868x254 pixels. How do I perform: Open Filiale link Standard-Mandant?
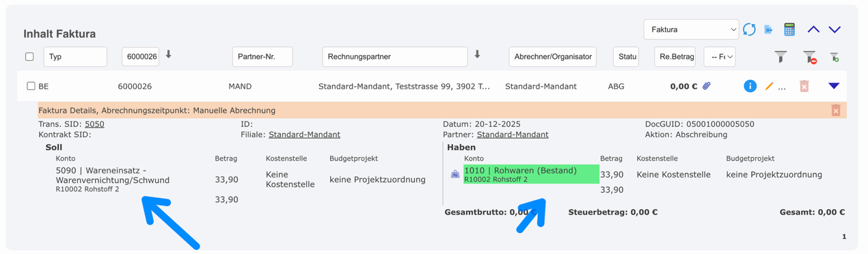(x=304, y=135)
